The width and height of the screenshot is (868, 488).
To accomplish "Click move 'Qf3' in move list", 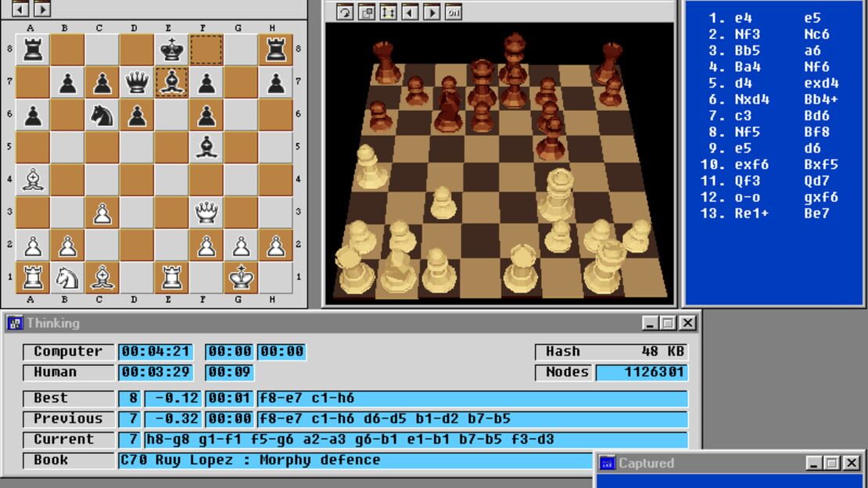I will click(748, 181).
